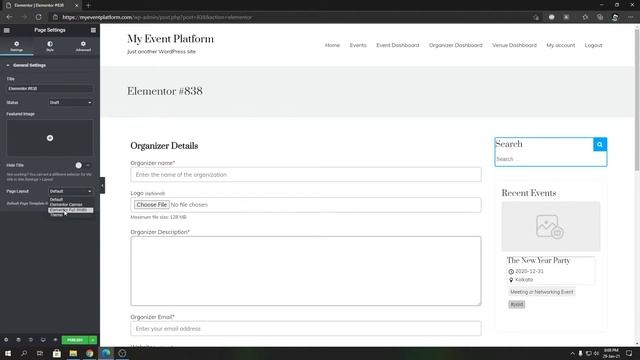Screen dimensions: 640x360
Task: Preview changes with the eye icon
Action: click(x=55, y=340)
